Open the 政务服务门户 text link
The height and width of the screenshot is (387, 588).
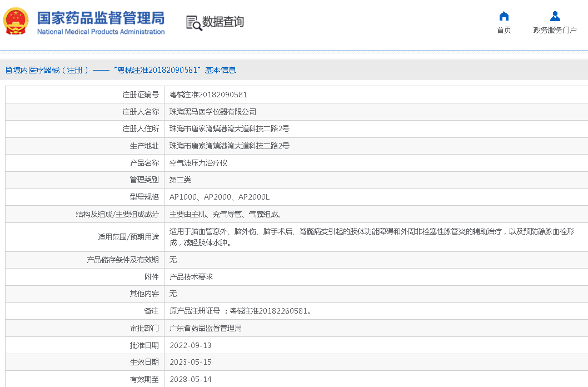[555, 30]
